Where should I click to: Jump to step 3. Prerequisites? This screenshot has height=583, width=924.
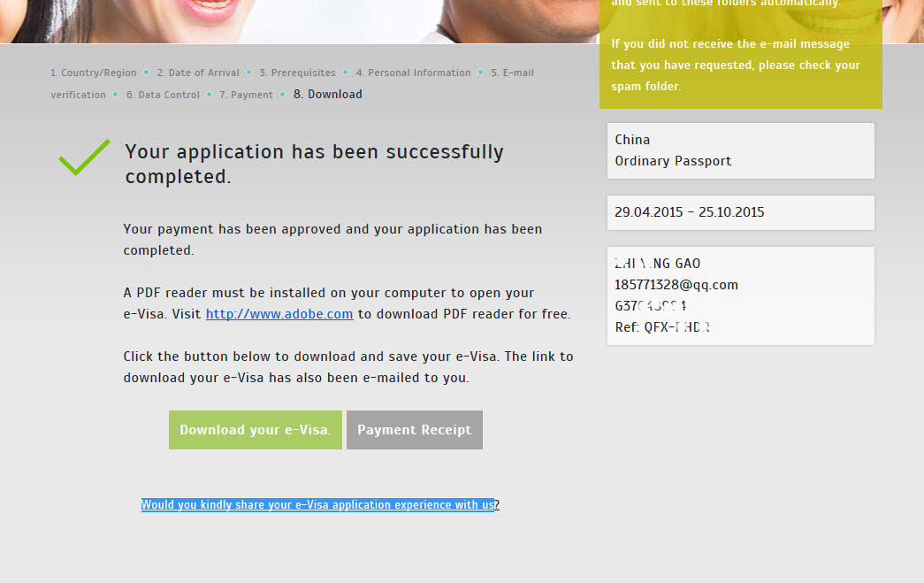coord(297,73)
